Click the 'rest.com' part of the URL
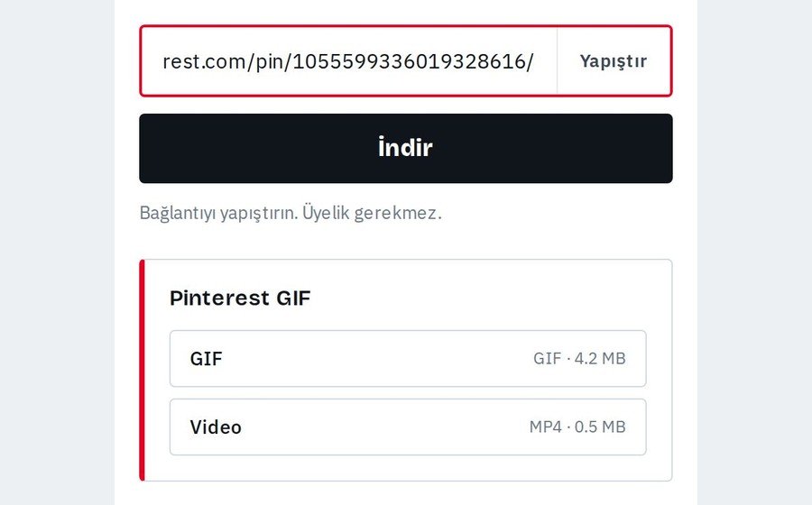 pyautogui.click(x=204, y=61)
